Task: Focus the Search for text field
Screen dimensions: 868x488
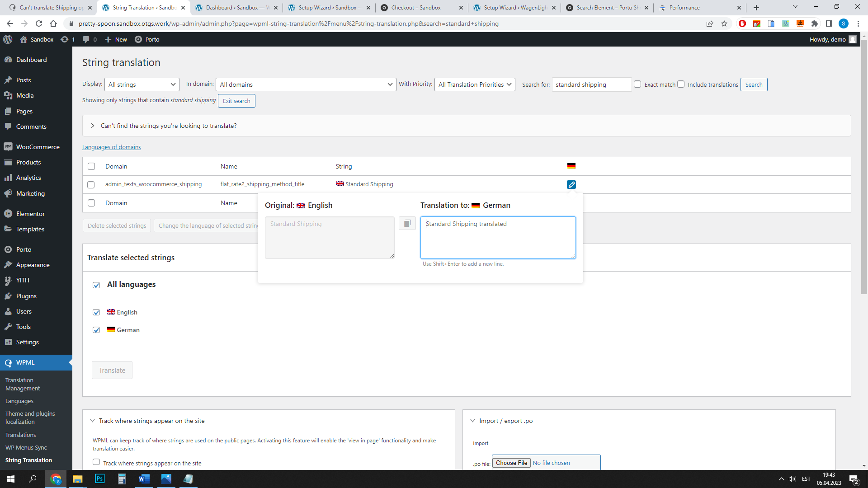Action: [x=591, y=84]
